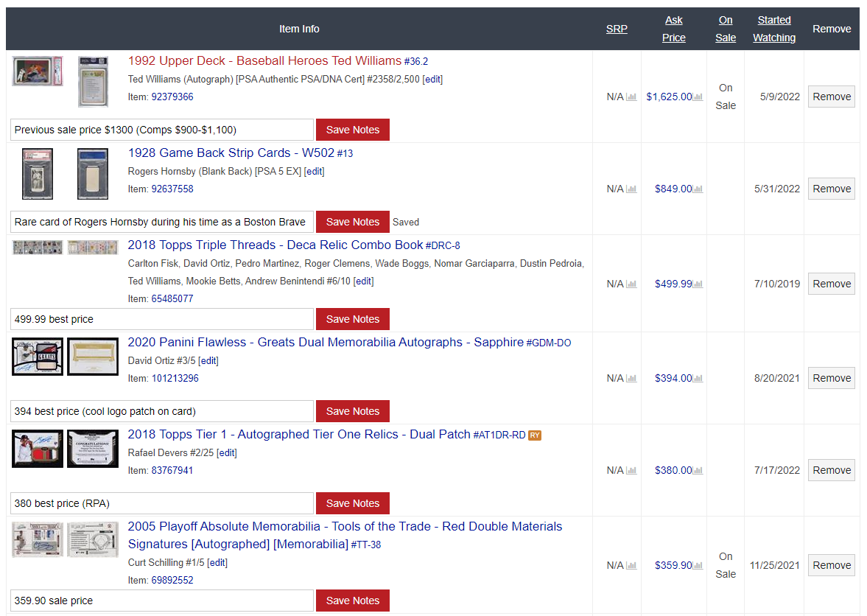
Task: Save notes for the David Ortiz card
Action: tap(353, 411)
